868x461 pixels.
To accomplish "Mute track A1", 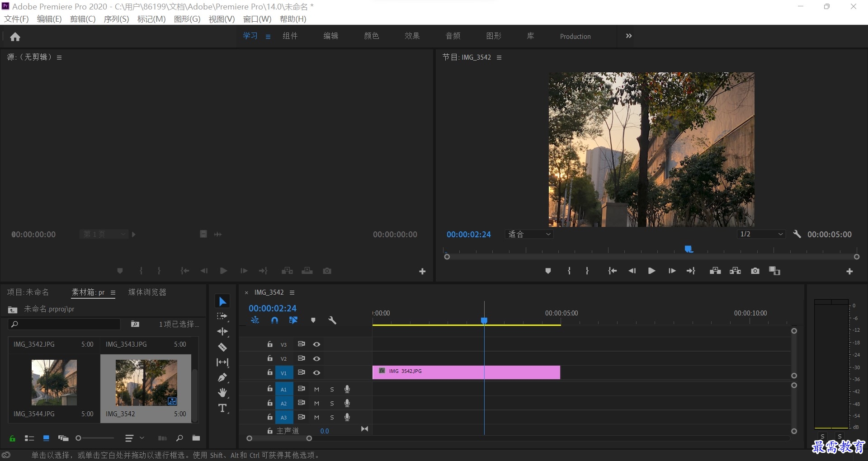I will [317, 389].
